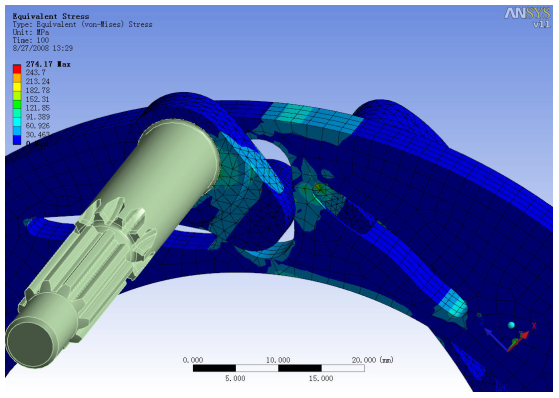This screenshot has width=559, height=398.
Task: Click the cyan isometric ball on triad
Action: [x=511, y=325]
